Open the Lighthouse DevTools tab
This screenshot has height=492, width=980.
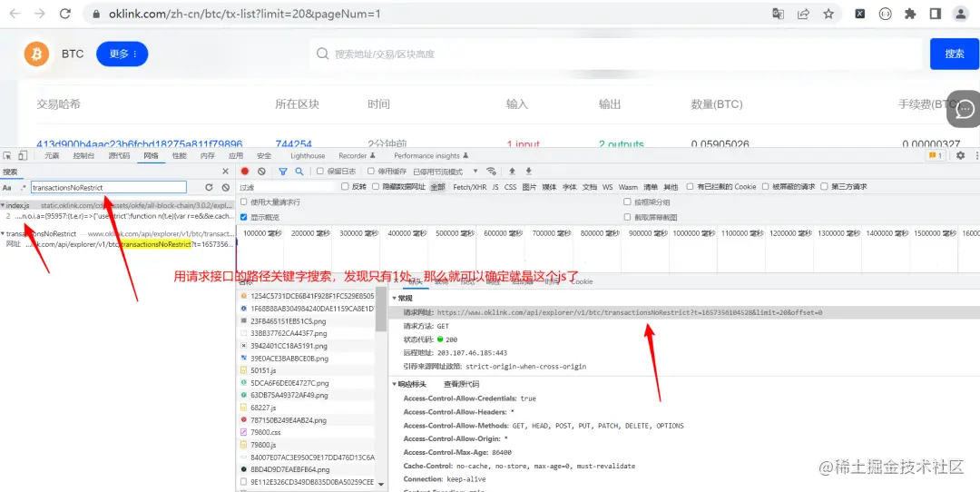308,155
